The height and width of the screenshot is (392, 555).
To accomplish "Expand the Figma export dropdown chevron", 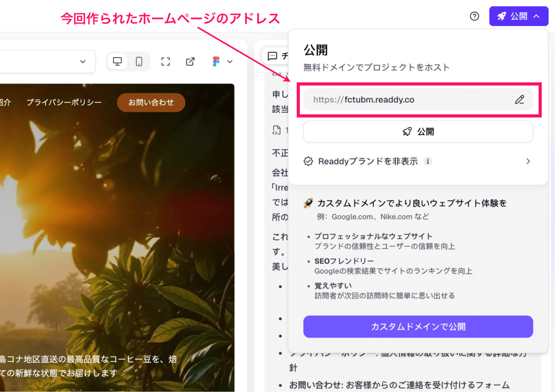I will pyautogui.click(x=230, y=62).
